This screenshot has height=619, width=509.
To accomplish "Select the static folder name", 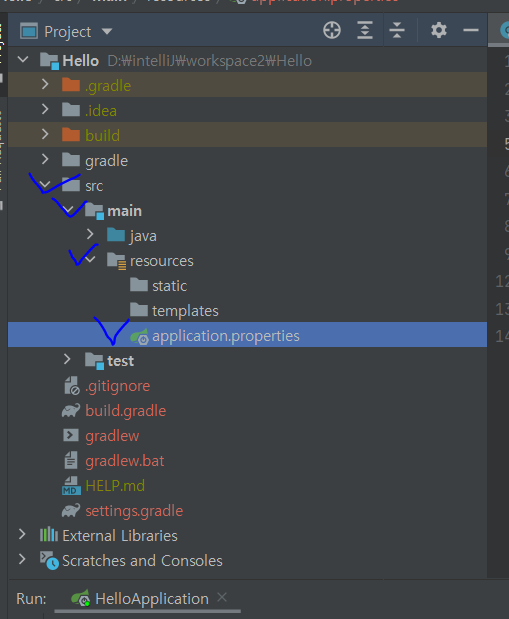I will 169,286.
